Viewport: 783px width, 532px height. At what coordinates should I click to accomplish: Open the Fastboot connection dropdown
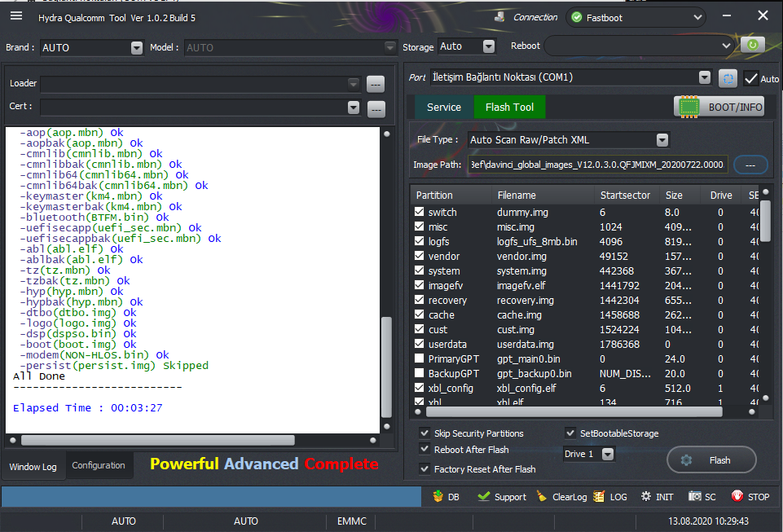click(x=697, y=17)
